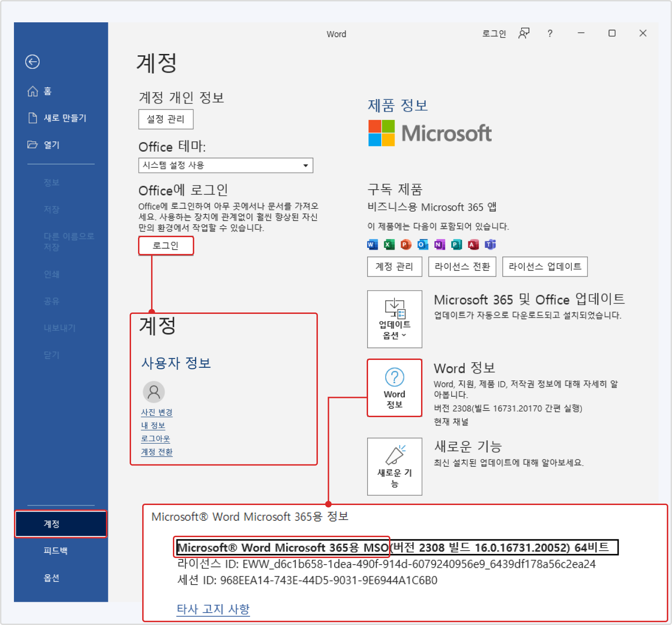Click the 로그아웃 link
Viewport: 672px width, 625px height.
(x=155, y=439)
